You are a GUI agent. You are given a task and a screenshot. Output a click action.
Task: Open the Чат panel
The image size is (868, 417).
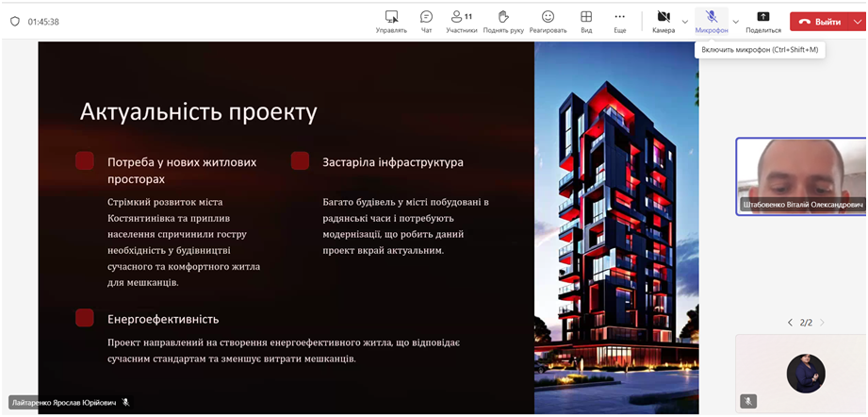(426, 21)
